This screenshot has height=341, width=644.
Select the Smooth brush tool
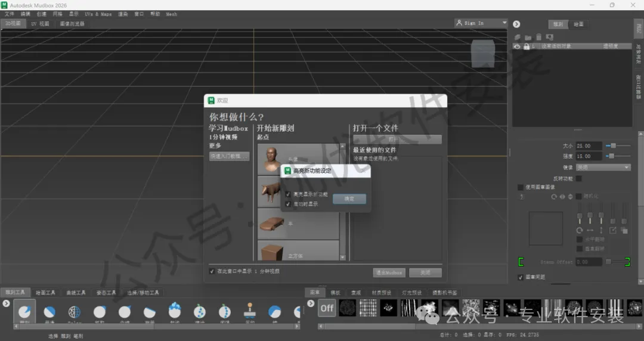(x=49, y=312)
